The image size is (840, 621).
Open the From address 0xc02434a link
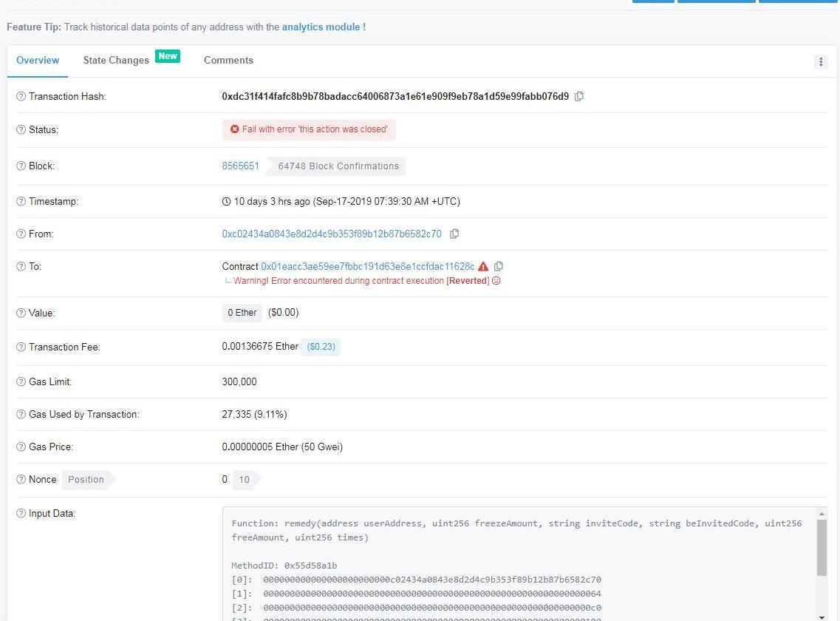pos(332,234)
